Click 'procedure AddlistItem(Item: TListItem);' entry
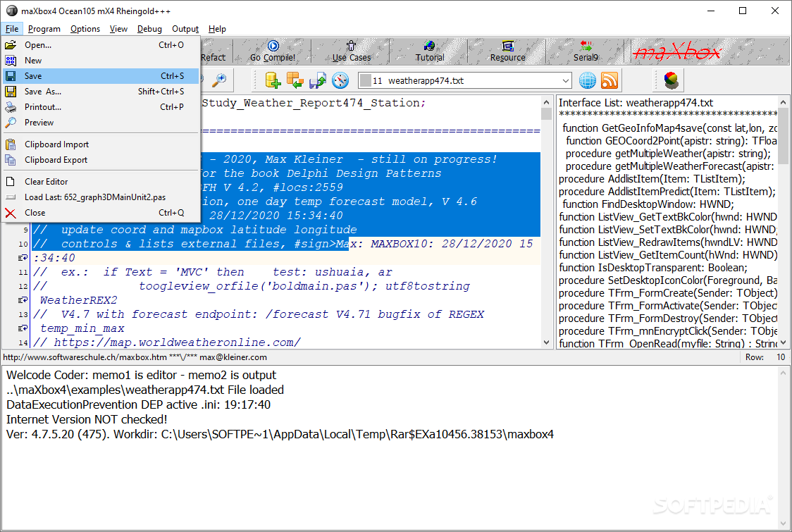The width and height of the screenshot is (792, 532). 652,179
